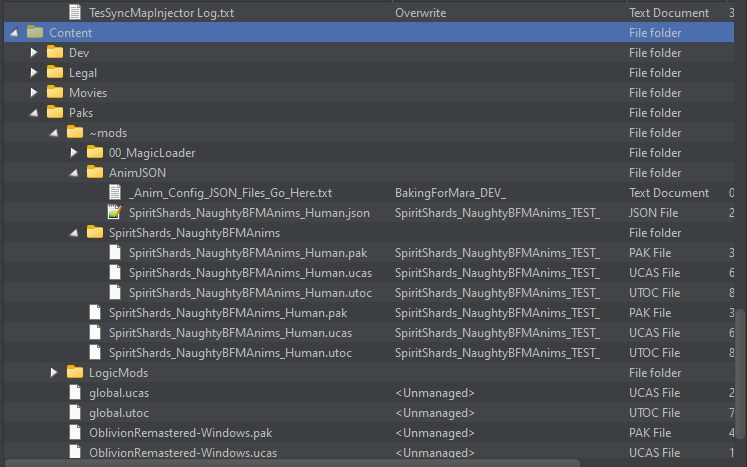Click the JSON file icon for SpiritShards_NaughtyBFMAnims_Human.json
Viewport: 747px width, 467px height.
[x=115, y=213]
